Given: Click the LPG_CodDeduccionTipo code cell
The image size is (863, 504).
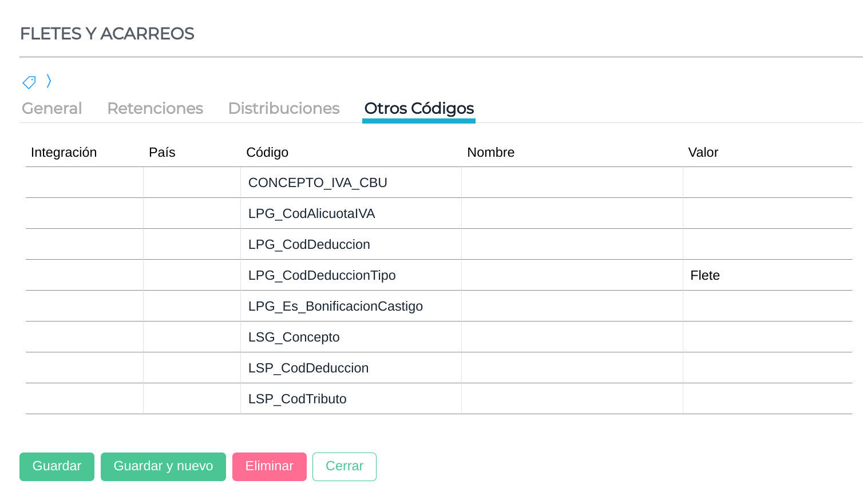Looking at the screenshot, I should tap(351, 275).
